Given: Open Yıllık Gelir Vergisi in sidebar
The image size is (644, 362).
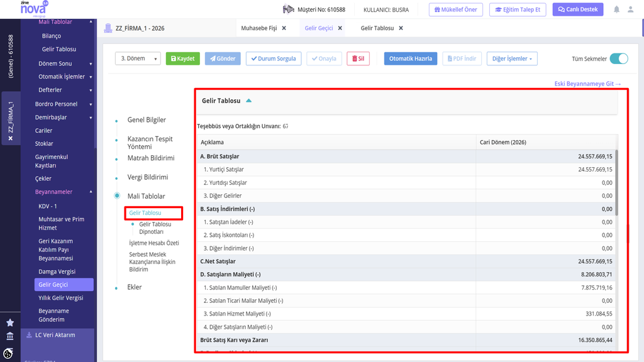Looking at the screenshot, I should [x=61, y=298].
